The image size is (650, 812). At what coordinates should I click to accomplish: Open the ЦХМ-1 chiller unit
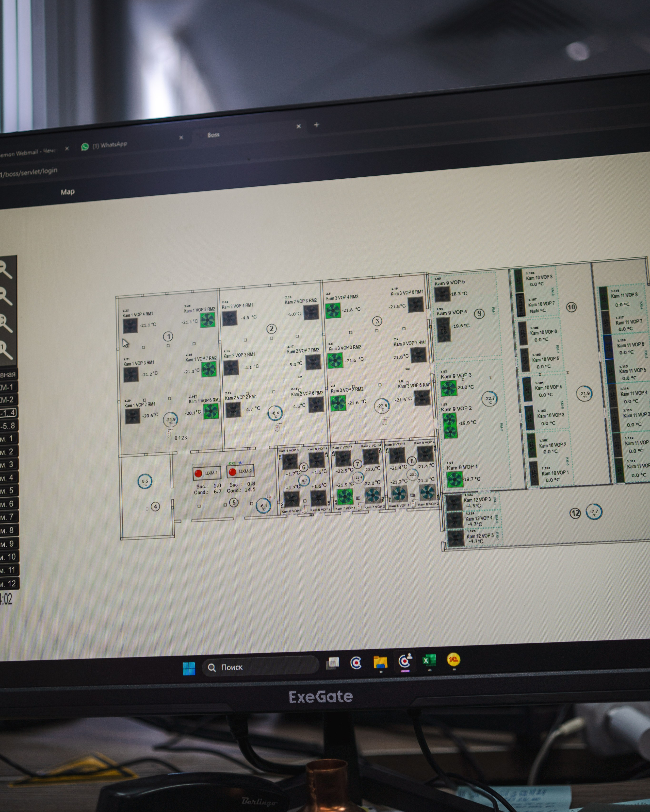coord(207,473)
